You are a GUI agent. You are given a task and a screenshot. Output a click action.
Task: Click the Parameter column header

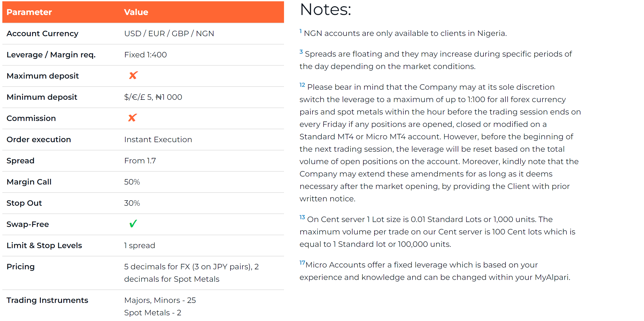pos(29,12)
